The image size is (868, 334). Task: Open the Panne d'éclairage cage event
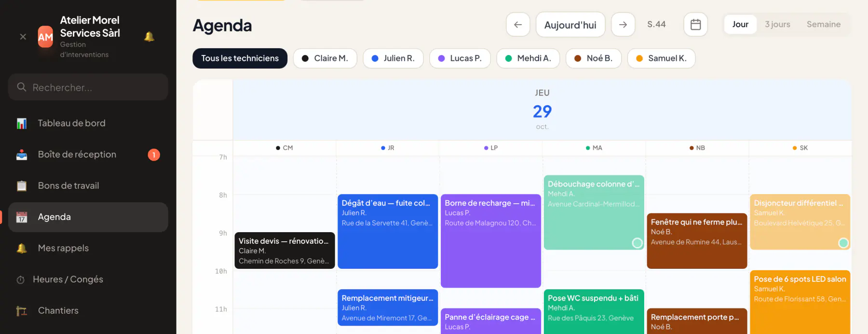point(491,321)
